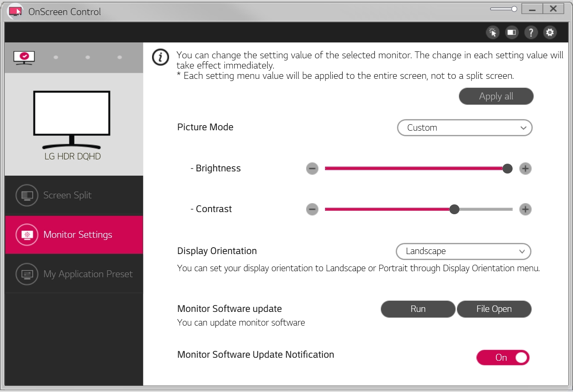Click the cursor pointer icon in top toolbar
The image size is (573, 392).
(x=492, y=32)
